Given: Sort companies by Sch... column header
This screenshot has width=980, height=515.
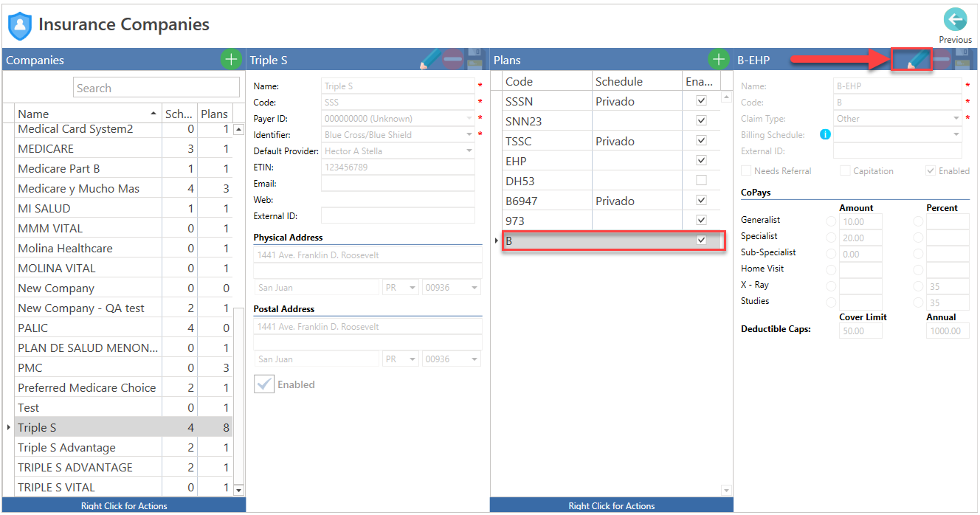Looking at the screenshot, I should [179, 114].
